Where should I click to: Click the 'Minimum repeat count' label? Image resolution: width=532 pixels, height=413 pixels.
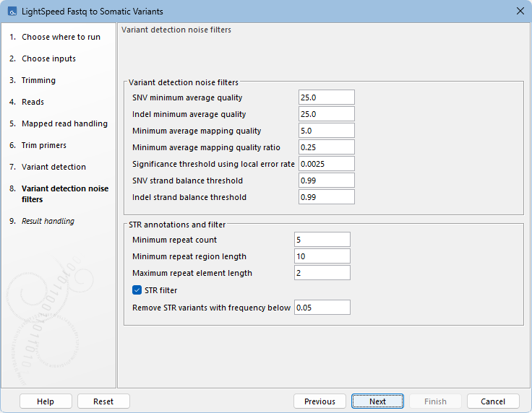coord(174,240)
